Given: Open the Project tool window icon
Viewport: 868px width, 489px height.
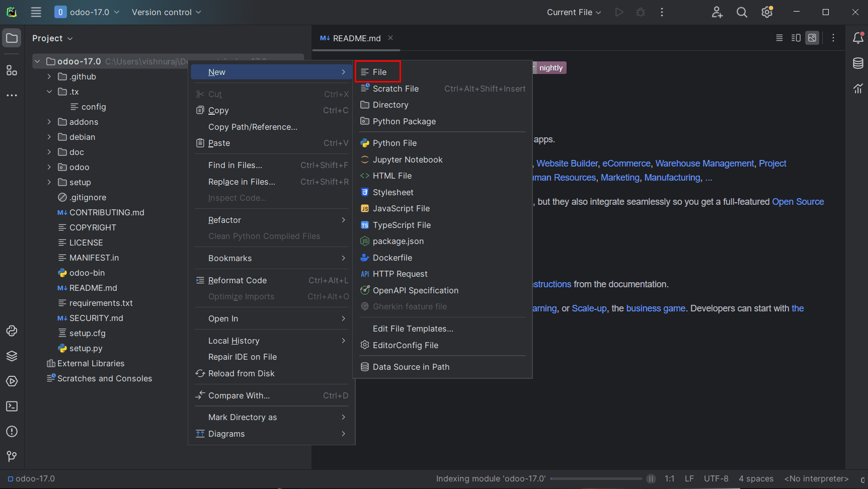Looking at the screenshot, I should 12,38.
